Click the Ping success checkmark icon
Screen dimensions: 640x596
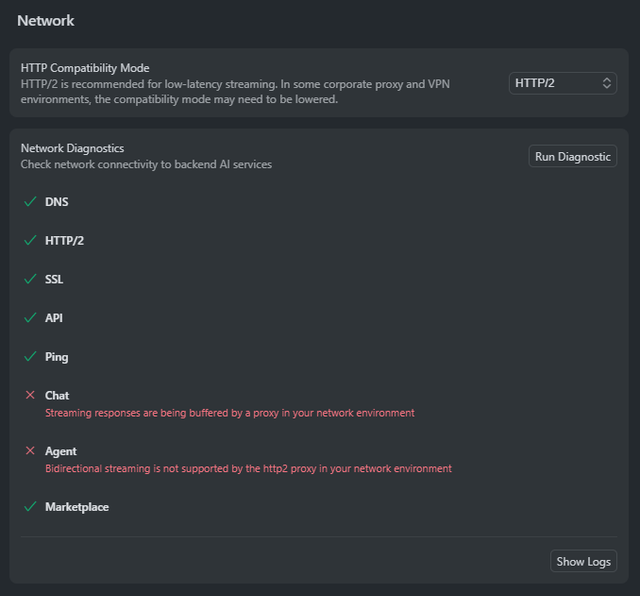click(30, 357)
